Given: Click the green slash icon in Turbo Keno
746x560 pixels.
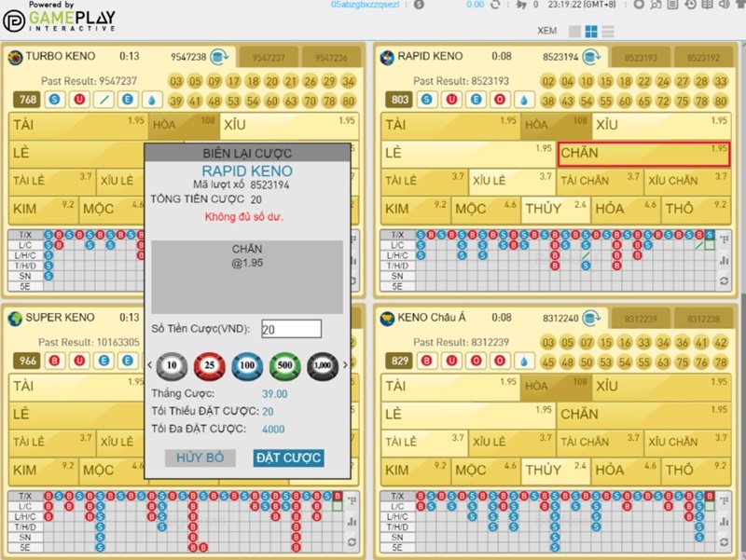Looking at the screenshot, I should (104, 100).
